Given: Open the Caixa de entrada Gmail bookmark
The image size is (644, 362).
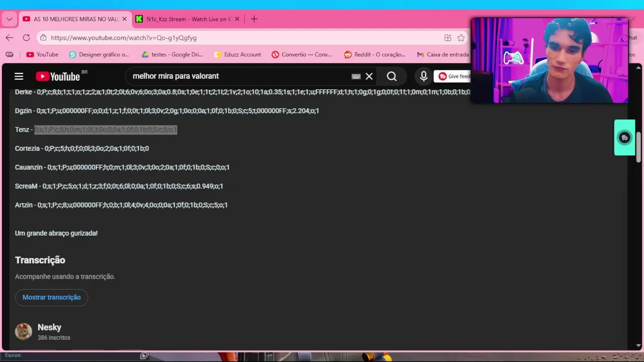Looking at the screenshot, I should (443, 54).
